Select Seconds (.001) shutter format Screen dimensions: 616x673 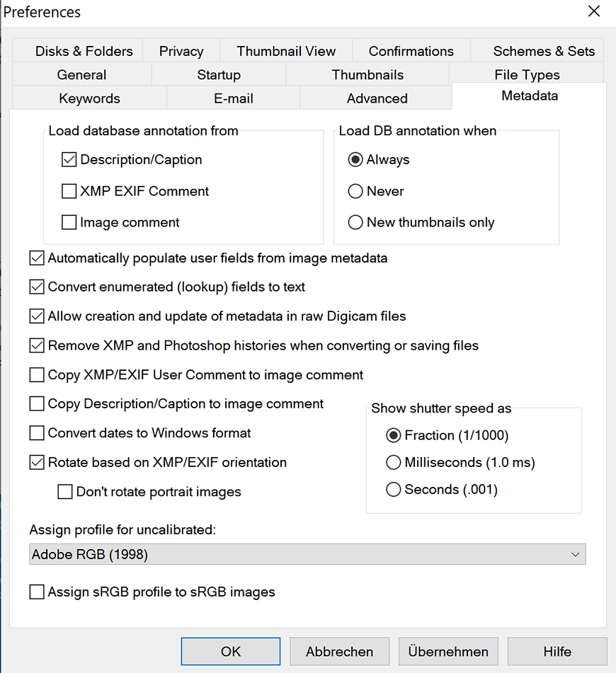[394, 490]
